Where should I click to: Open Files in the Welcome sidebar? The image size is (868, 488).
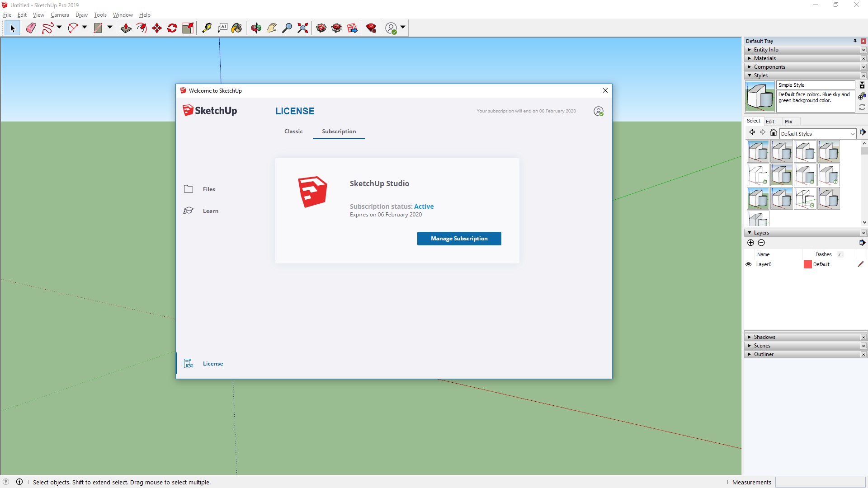199,189
